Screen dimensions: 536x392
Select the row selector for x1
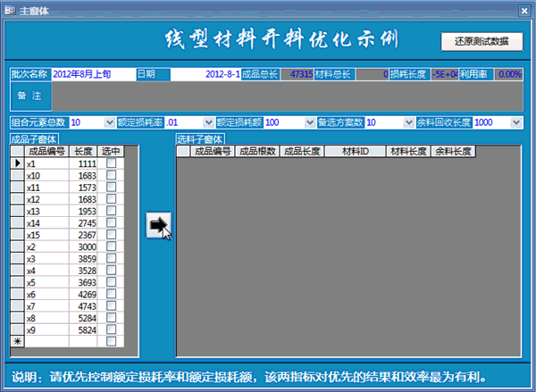coord(18,163)
